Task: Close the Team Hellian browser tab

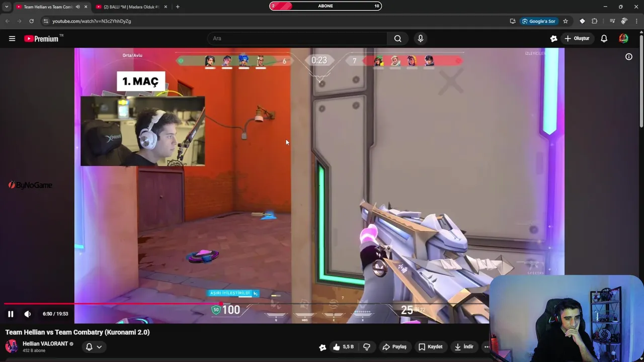Action: [x=86, y=7]
